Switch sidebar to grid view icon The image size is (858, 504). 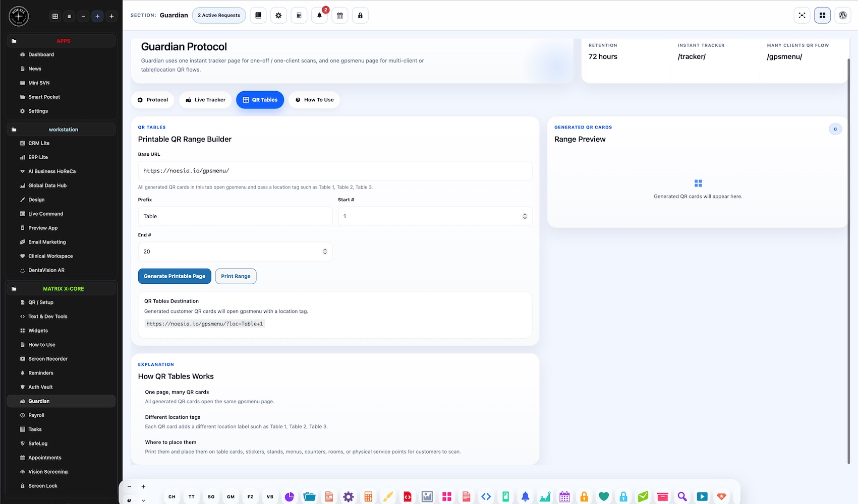point(55,16)
